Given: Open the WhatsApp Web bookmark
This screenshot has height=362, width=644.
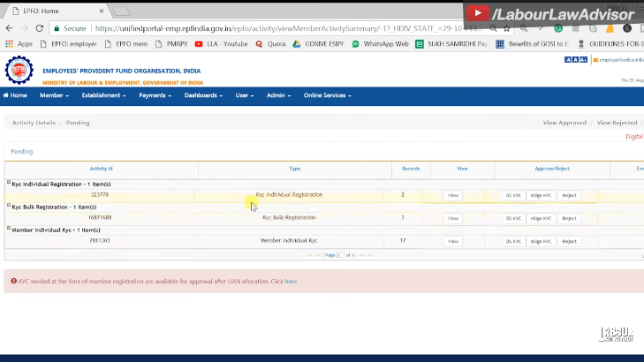Looking at the screenshot, I should pyautogui.click(x=381, y=43).
